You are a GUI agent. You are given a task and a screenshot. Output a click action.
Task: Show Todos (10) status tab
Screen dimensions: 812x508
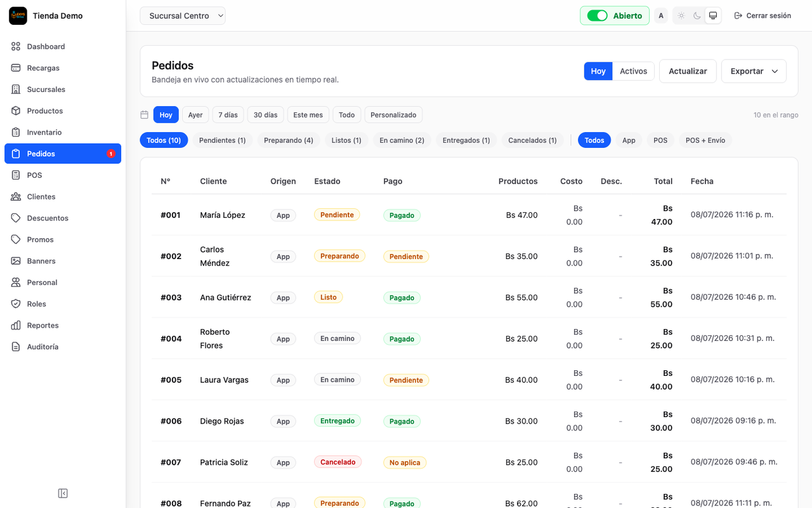point(164,140)
